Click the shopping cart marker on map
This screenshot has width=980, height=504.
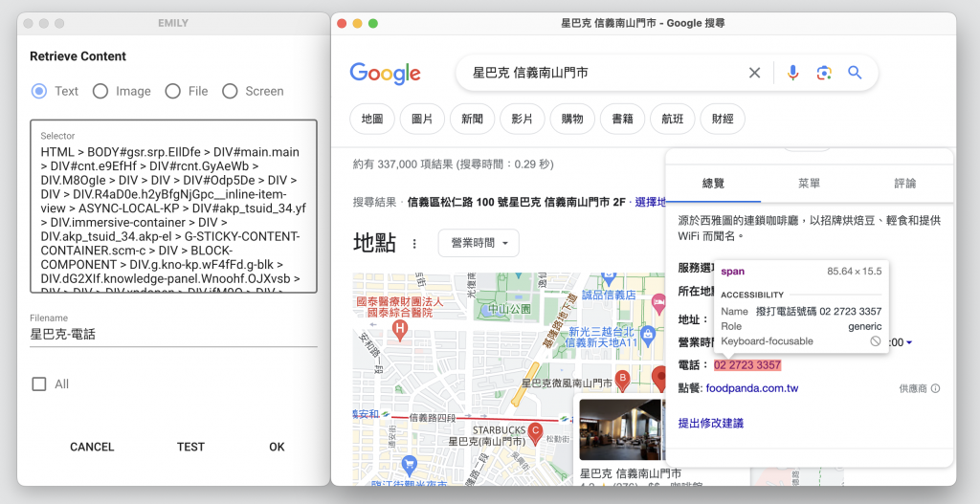pyautogui.click(x=409, y=464)
